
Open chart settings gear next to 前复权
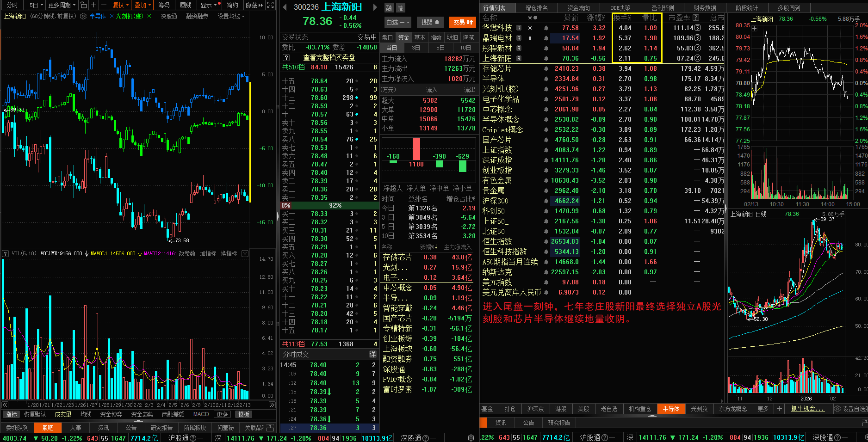click(x=83, y=16)
